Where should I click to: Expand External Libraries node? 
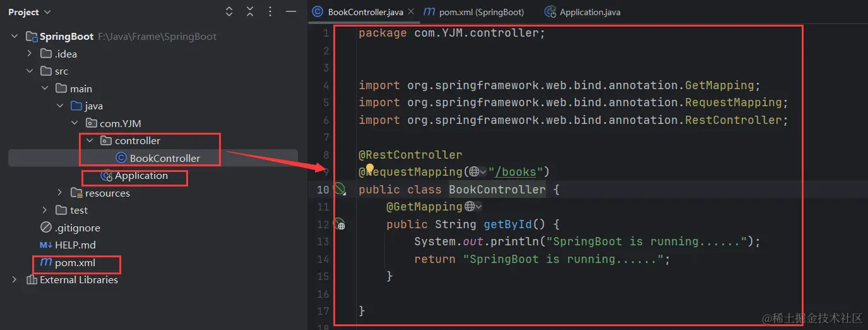click(15, 280)
